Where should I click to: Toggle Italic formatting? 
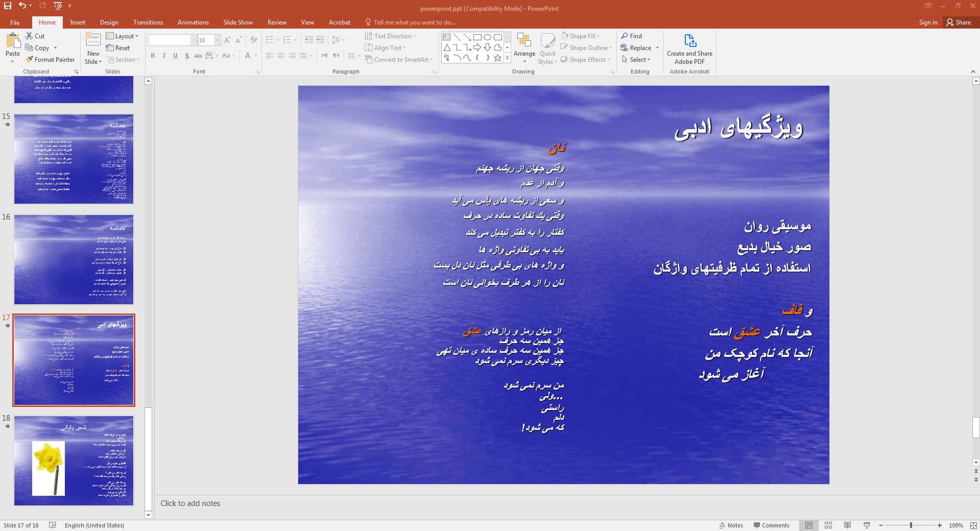pyautogui.click(x=164, y=56)
